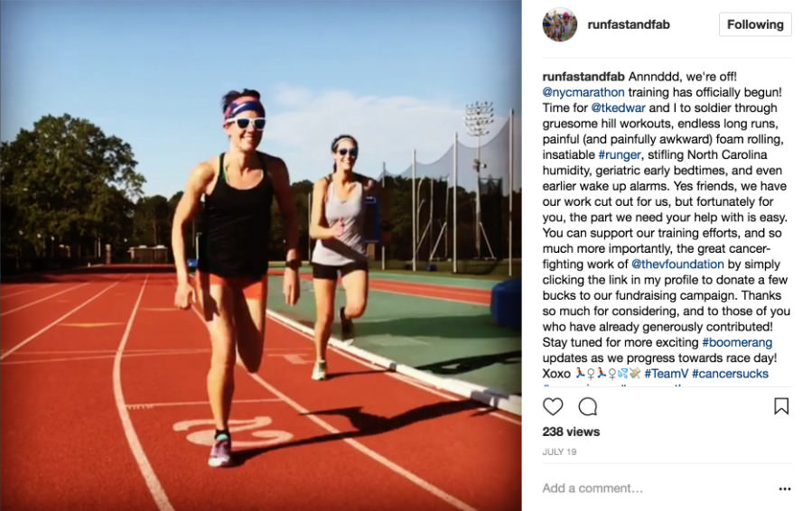Image resolution: width=812 pixels, height=511 pixels.
Task: Open the three-dot more options menu
Action: (785, 488)
